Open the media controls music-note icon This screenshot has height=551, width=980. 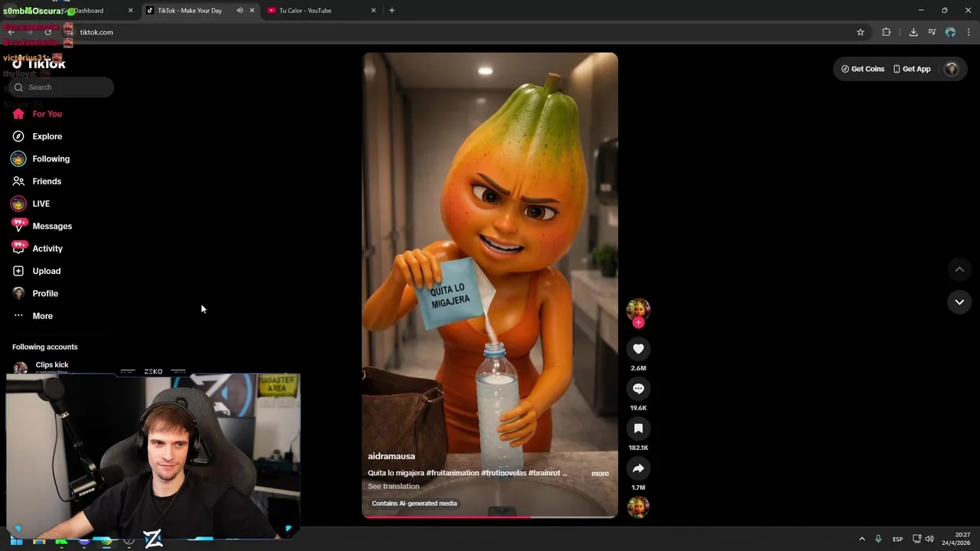(932, 32)
